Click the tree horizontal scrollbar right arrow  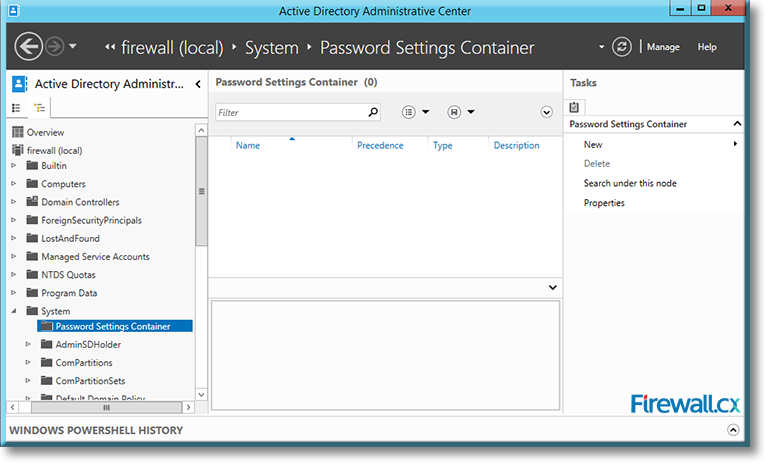189,407
